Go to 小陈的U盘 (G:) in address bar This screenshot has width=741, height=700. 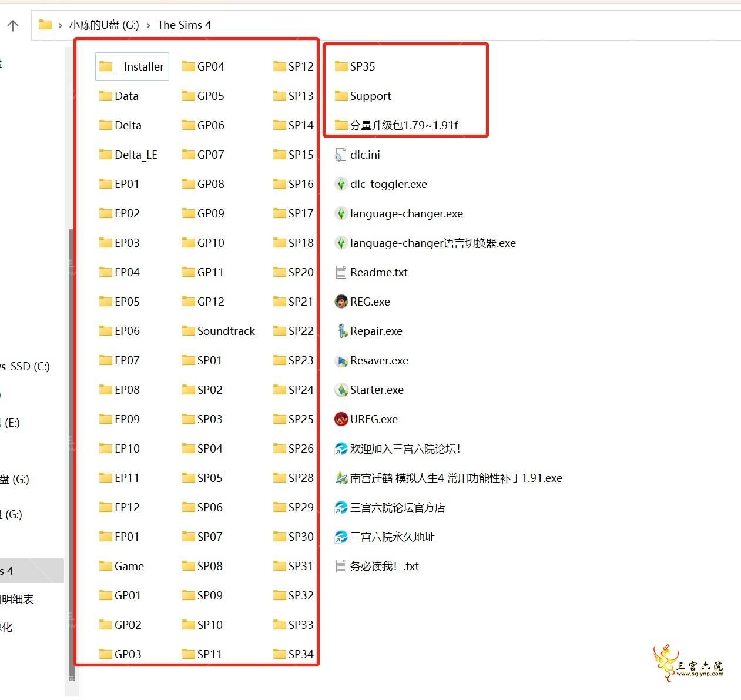(x=104, y=25)
